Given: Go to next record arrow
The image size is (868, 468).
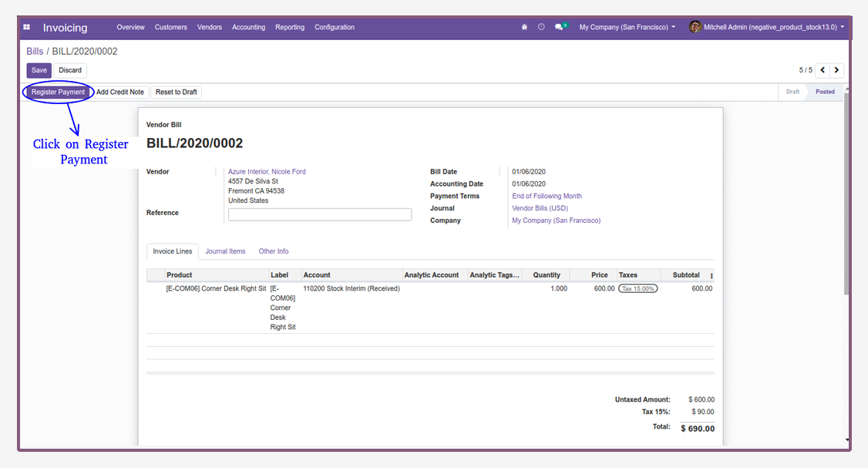Looking at the screenshot, I should tap(836, 70).
